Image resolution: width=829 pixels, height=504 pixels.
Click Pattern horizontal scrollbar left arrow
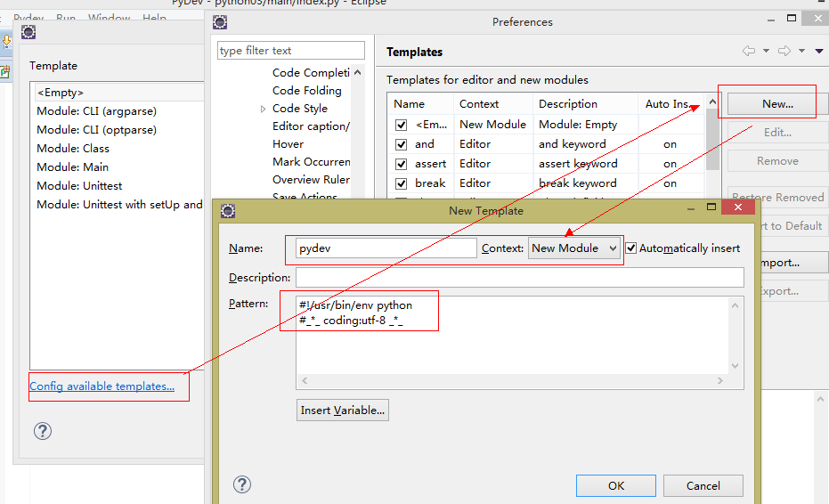coord(305,381)
